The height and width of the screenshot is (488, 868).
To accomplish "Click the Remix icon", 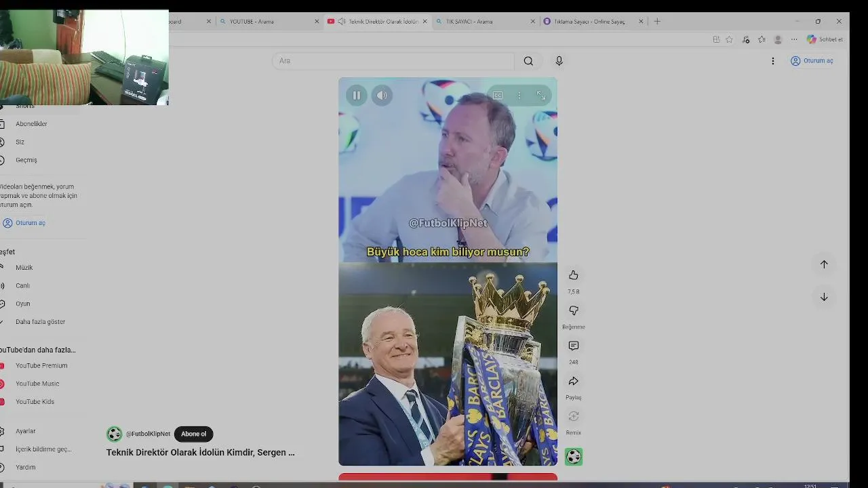I will click(x=574, y=416).
